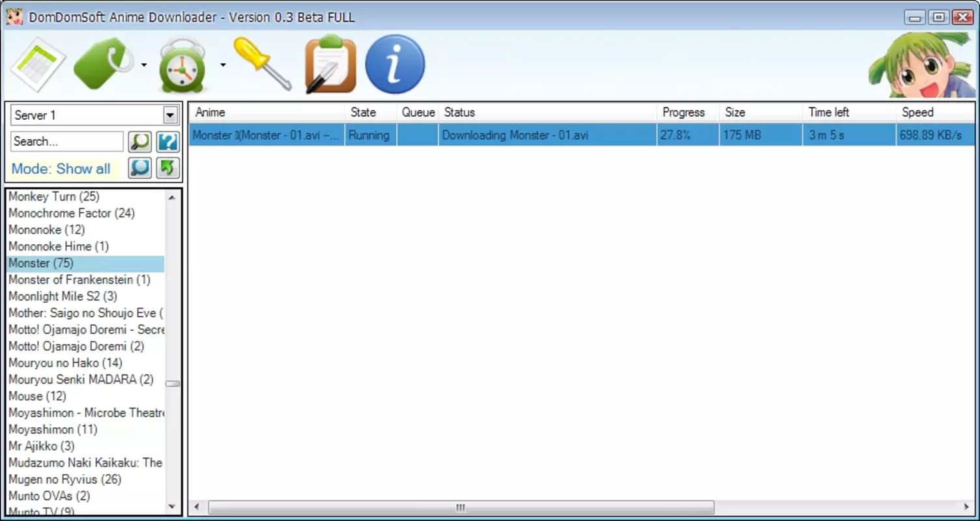Click the '3 m 5 s' time left cell

pyautogui.click(x=849, y=135)
